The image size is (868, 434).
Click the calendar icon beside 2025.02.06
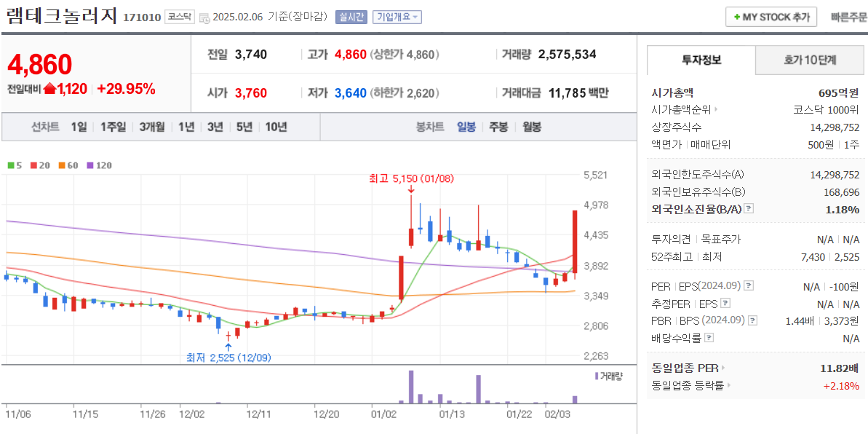[204, 17]
